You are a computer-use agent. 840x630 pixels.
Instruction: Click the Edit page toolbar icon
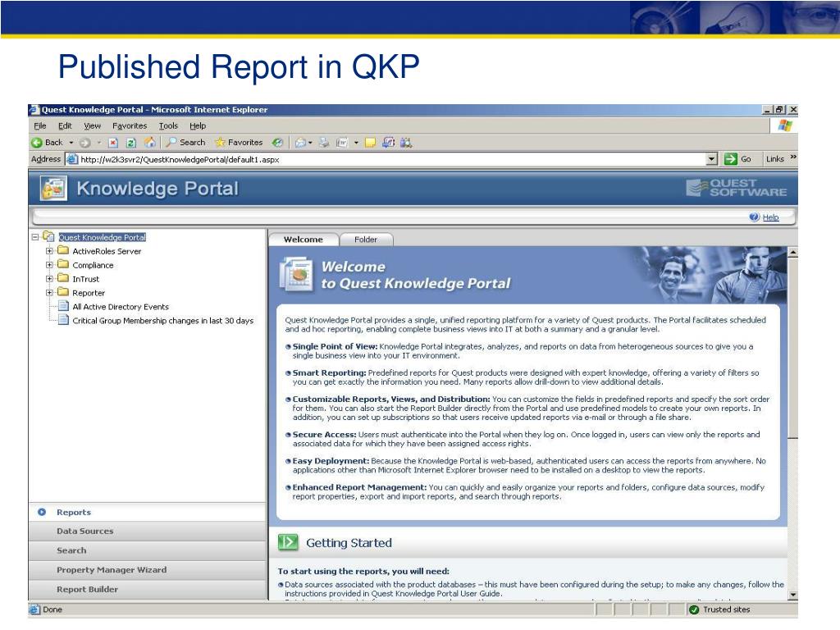tap(342, 143)
